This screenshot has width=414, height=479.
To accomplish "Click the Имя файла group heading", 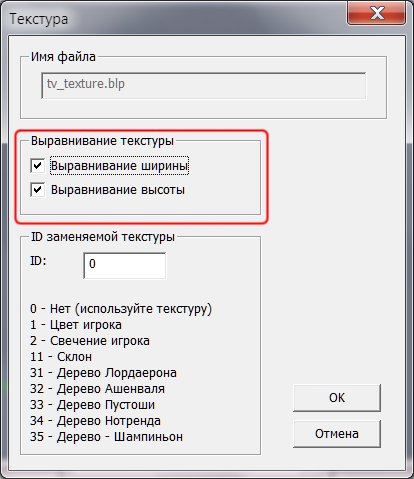I will [63, 57].
